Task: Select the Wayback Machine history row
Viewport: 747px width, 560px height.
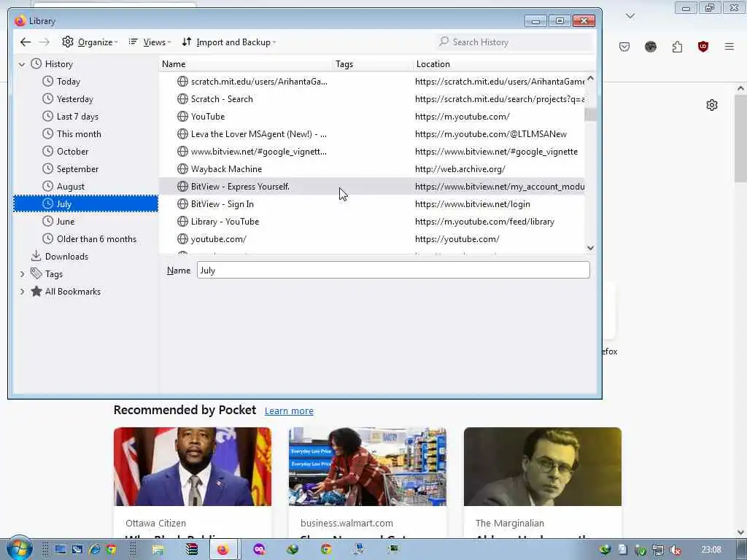Action: 371,169
